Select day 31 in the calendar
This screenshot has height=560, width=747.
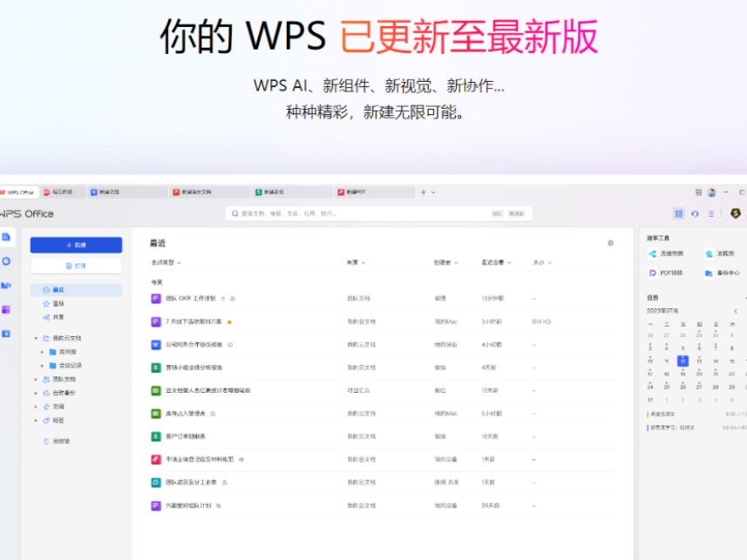pos(650,400)
